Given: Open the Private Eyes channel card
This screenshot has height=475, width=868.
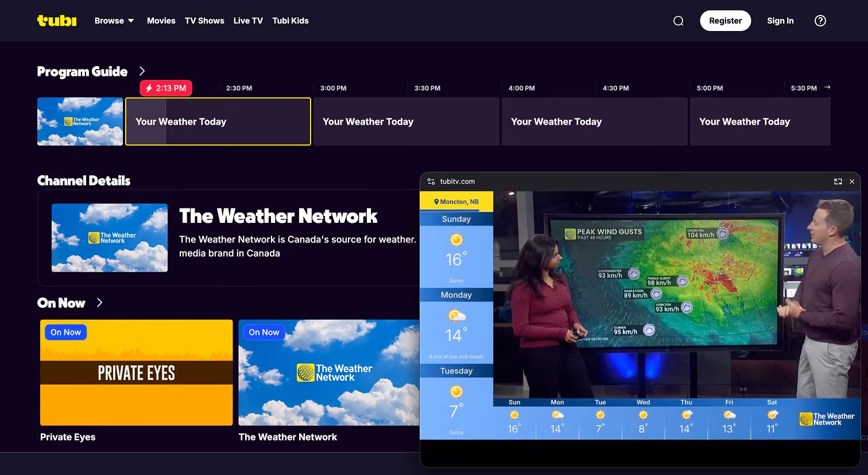Looking at the screenshot, I should click(137, 373).
